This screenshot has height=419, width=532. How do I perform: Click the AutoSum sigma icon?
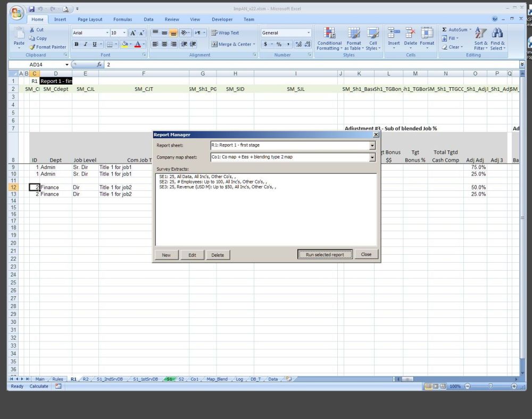tap(445, 30)
